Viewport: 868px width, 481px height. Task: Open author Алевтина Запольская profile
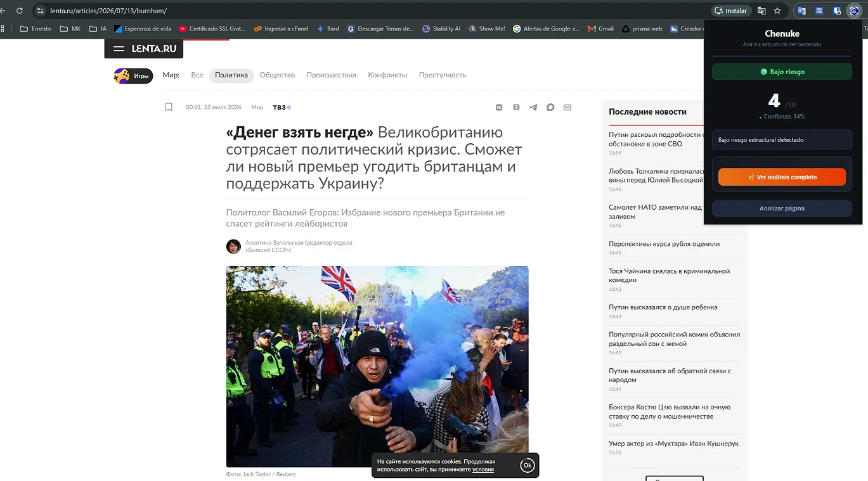click(x=299, y=246)
